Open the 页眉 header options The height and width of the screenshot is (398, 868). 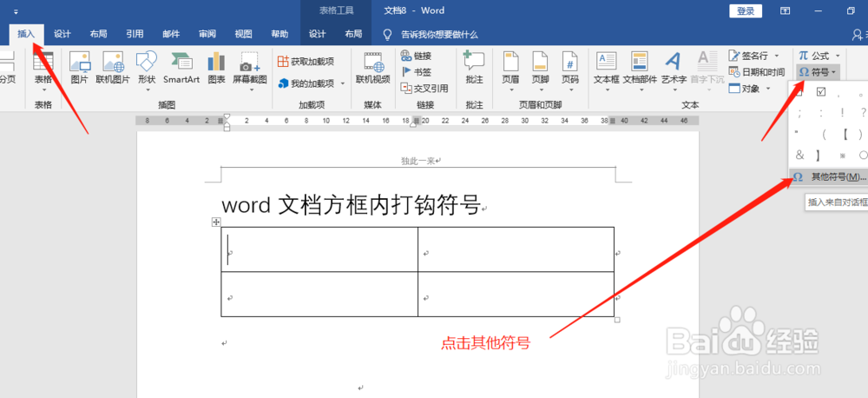click(x=510, y=71)
